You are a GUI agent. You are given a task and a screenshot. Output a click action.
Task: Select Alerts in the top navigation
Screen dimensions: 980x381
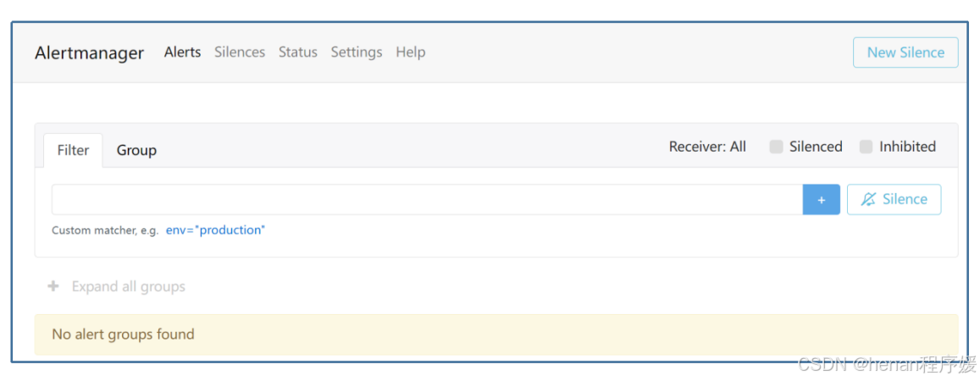(x=182, y=52)
